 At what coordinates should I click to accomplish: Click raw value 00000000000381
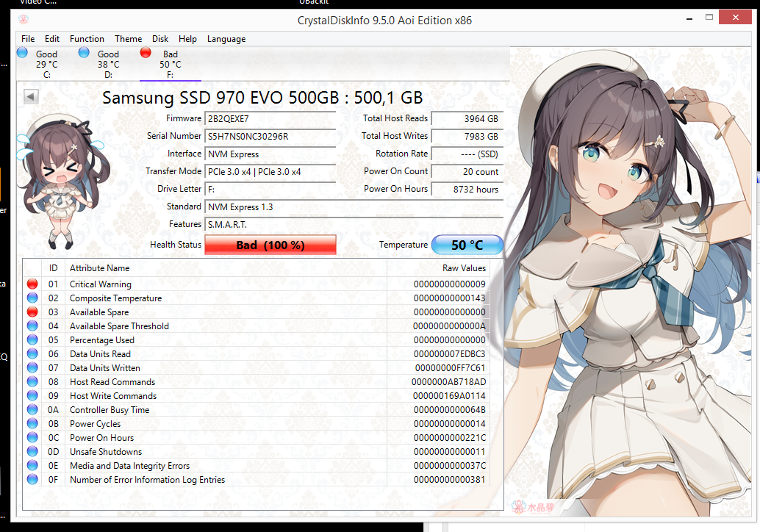tap(449, 480)
